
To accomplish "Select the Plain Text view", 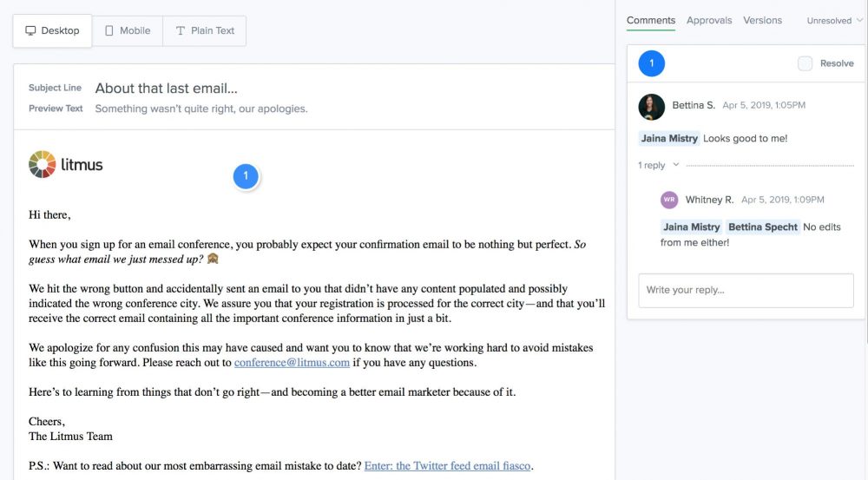I will pyautogui.click(x=204, y=30).
